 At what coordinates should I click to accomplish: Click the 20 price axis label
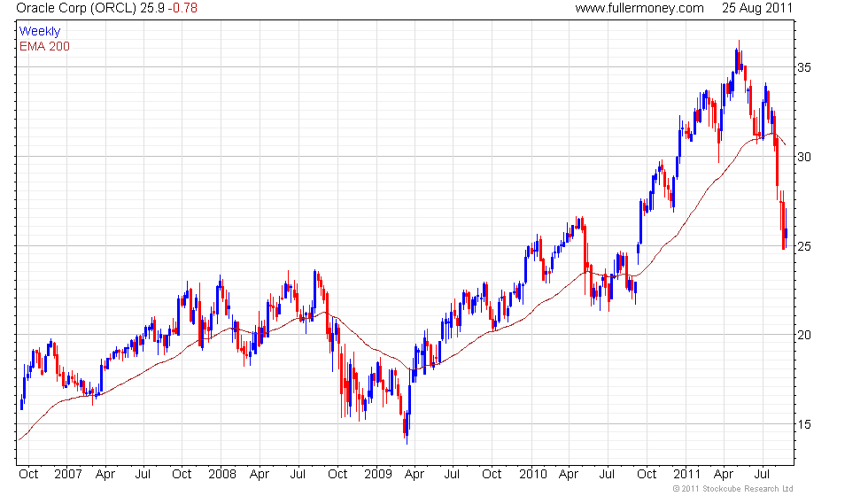click(x=804, y=335)
